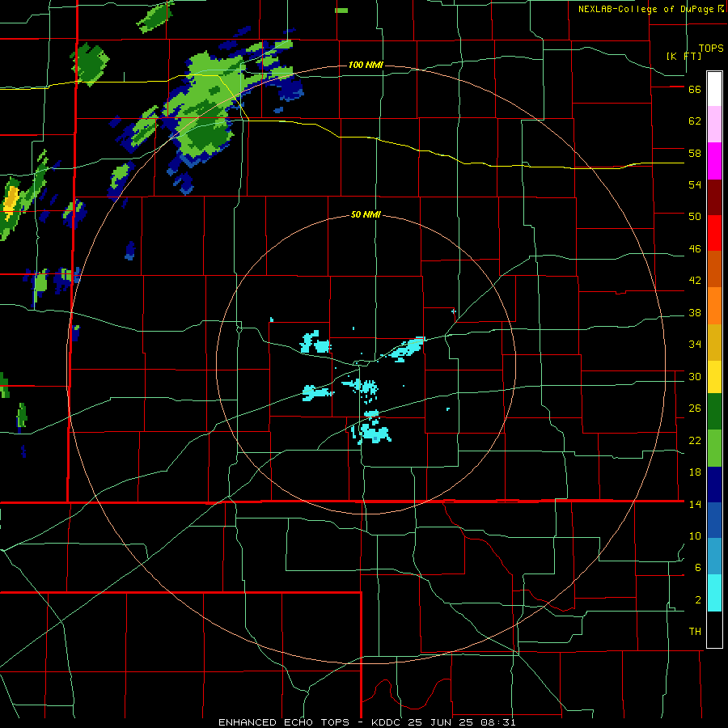Click the '66' legend scale value
728x728 pixels.
(x=695, y=90)
